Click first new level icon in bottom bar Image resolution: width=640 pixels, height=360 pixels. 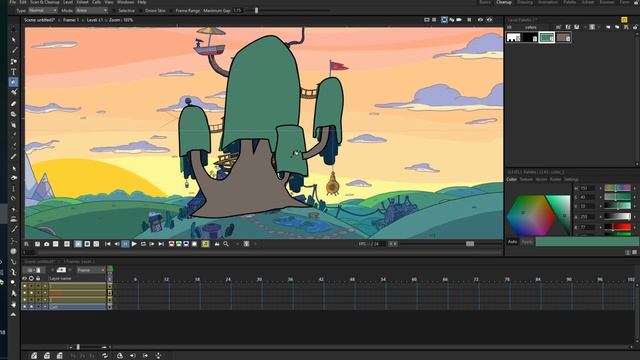[x=34, y=356]
